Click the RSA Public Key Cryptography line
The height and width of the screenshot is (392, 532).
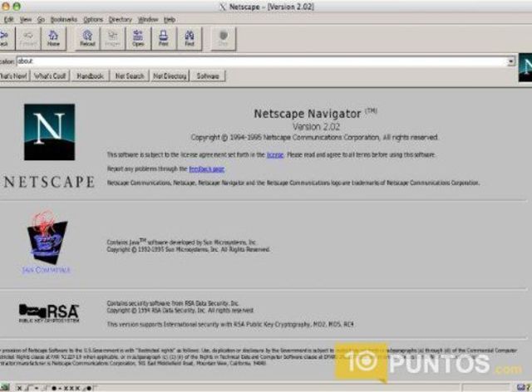click(231, 324)
